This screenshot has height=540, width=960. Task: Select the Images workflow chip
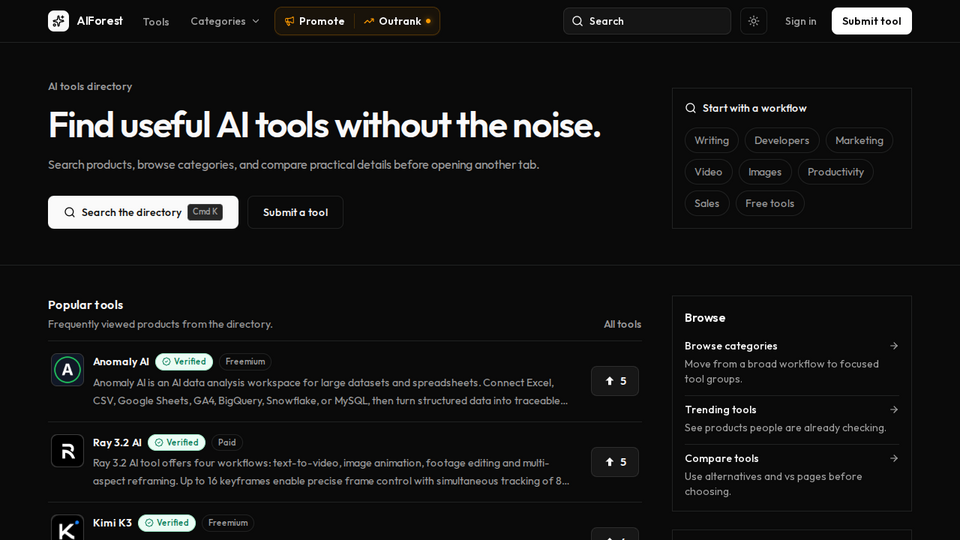765,172
